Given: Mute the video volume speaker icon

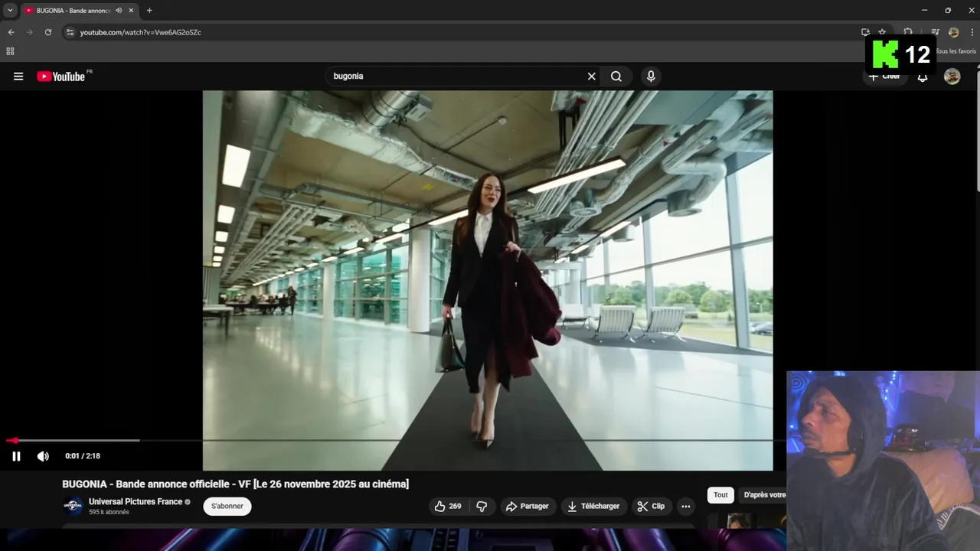Looking at the screenshot, I should tap(43, 456).
